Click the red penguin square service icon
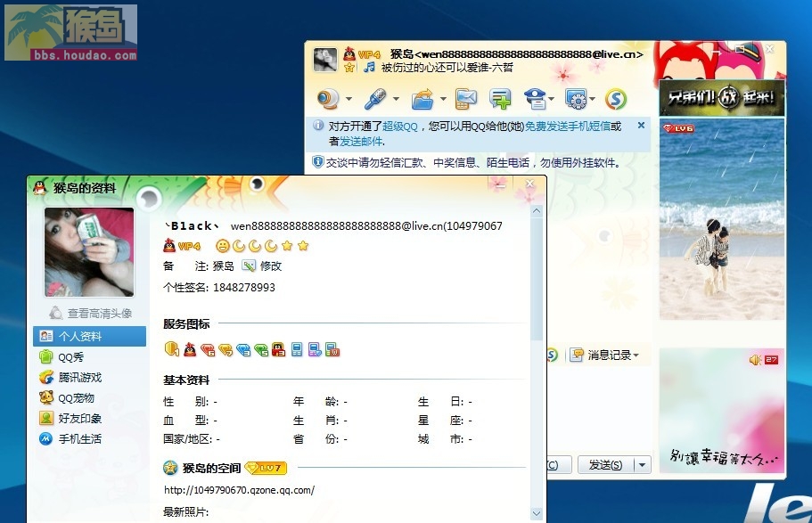Viewport: 812px width, 523px height. [x=279, y=350]
